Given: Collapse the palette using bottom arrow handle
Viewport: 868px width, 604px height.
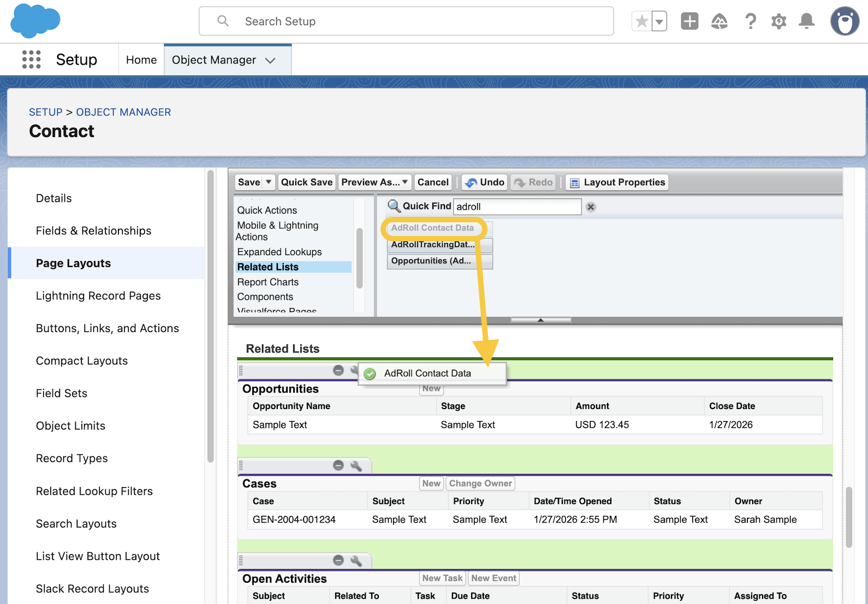Looking at the screenshot, I should [x=540, y=320].
